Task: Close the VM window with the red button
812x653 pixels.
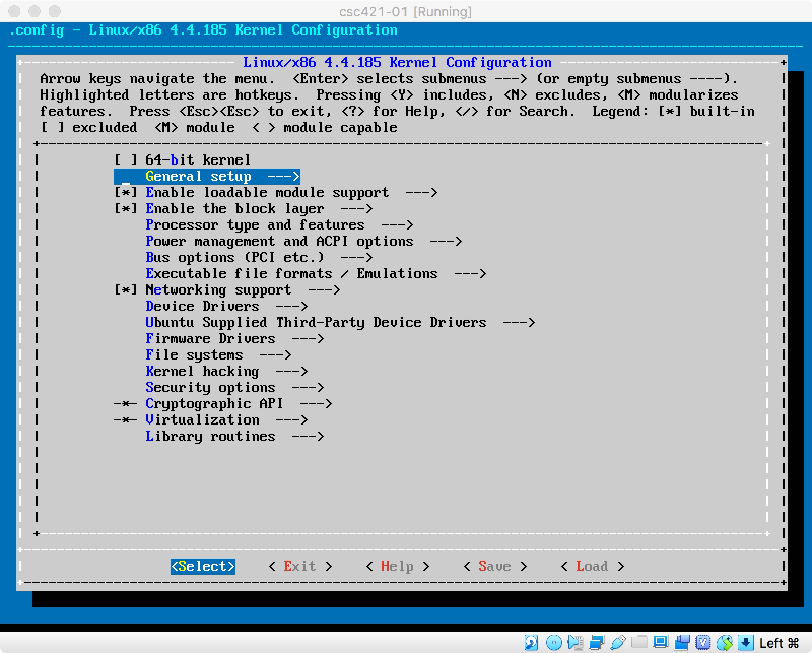Action: point(15,11)
